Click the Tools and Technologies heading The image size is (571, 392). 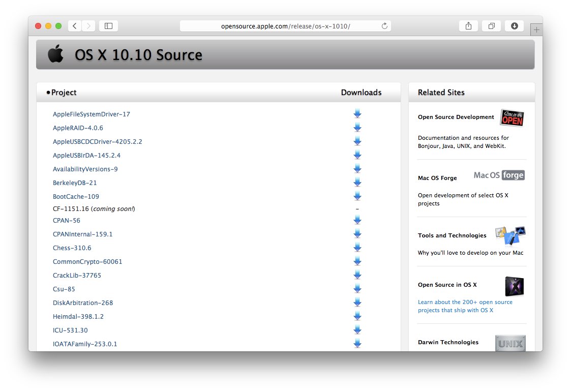pyautogui.click(x=452, y=235)
